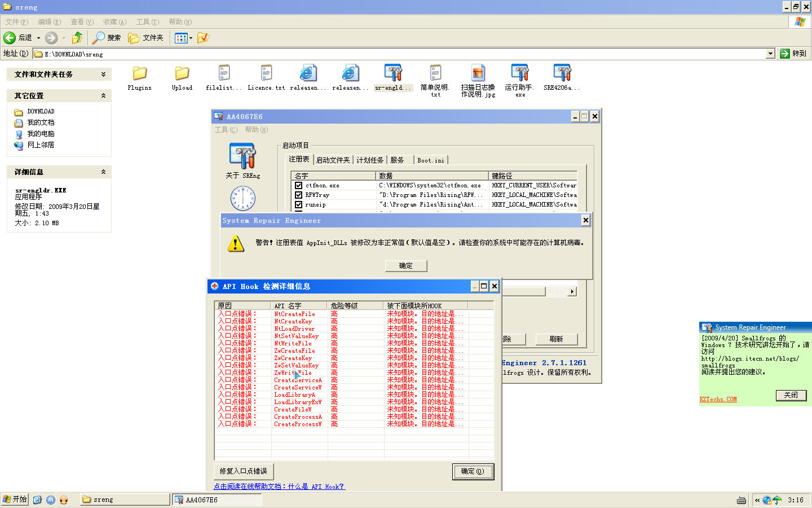Toggle the 文件夹 folders pane button

click(146, 38)
